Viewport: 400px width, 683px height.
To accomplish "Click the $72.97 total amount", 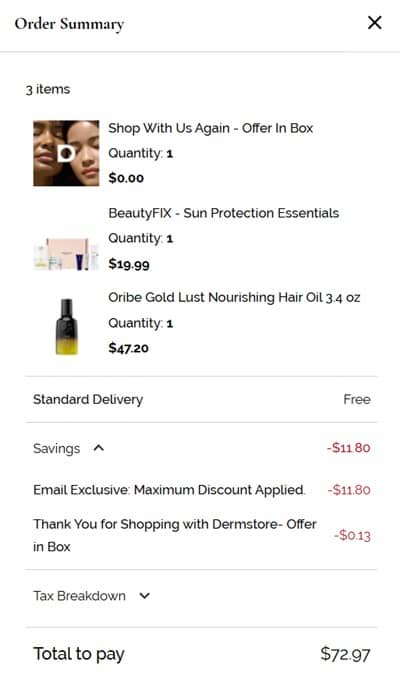I will click(x=345, y=654).
